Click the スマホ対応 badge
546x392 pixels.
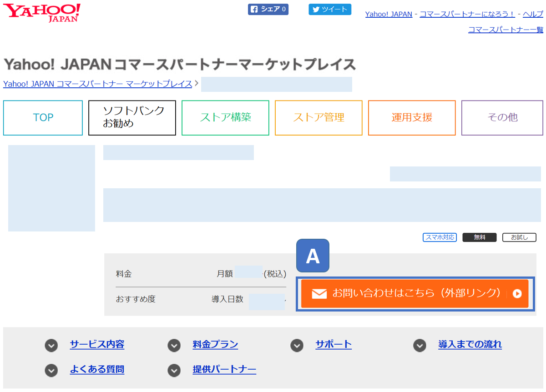click(440, 237)
